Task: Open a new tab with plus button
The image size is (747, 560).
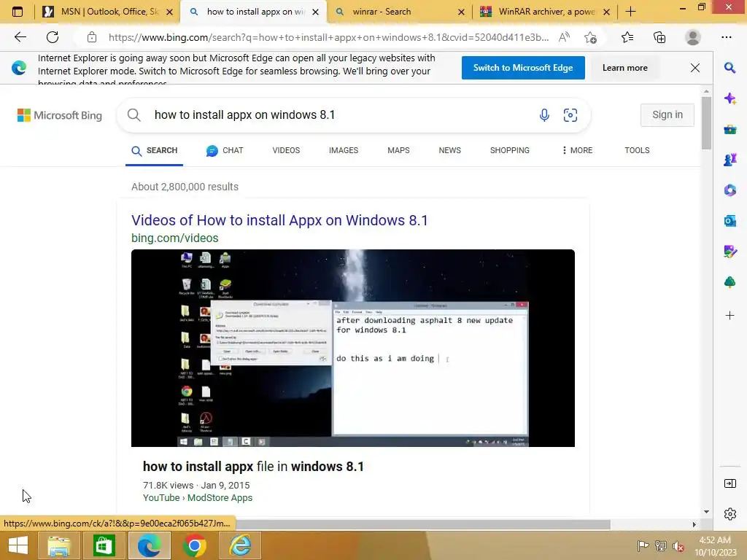Action: pyautogui.click(x=631, y=12)
